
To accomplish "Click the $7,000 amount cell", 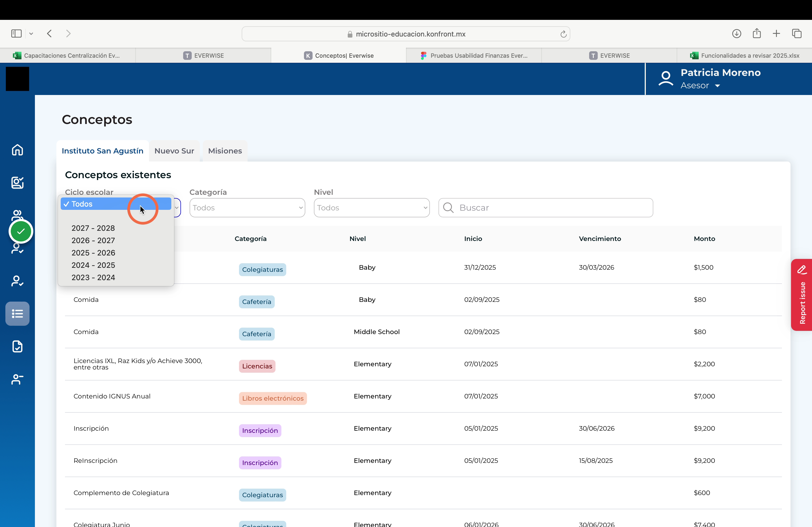I will 704,396.
